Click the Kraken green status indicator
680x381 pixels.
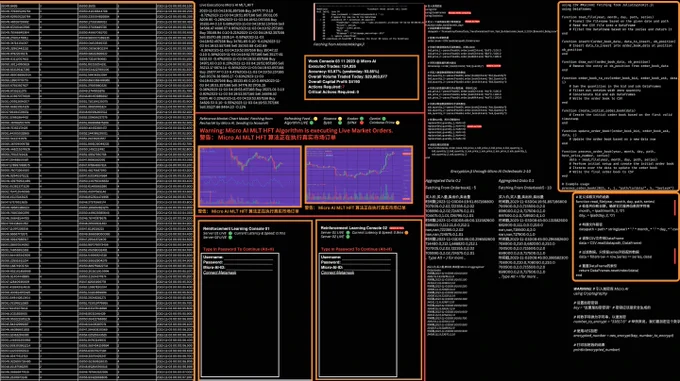(362, 119)
